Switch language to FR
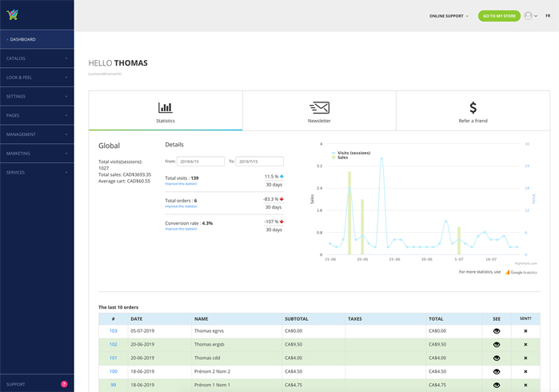Screen dimensions: 559x392 coord(548,16)
